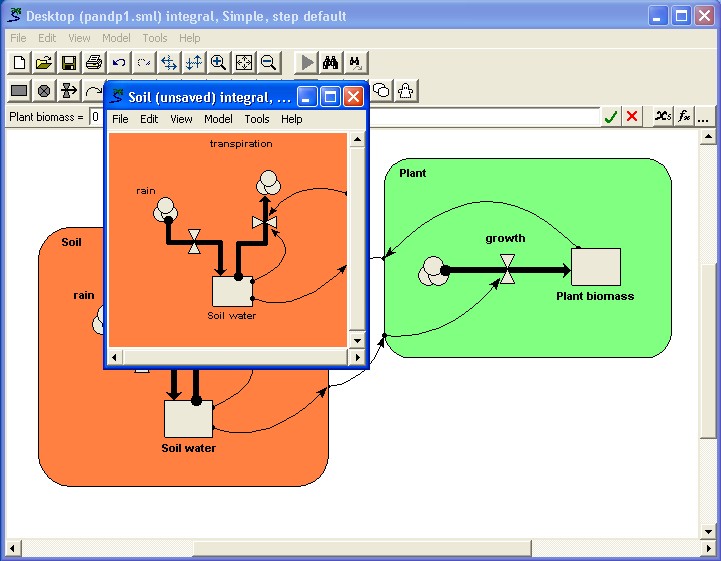
Task: Select the ghost tool icon
Action: click(x=406, y=91)
